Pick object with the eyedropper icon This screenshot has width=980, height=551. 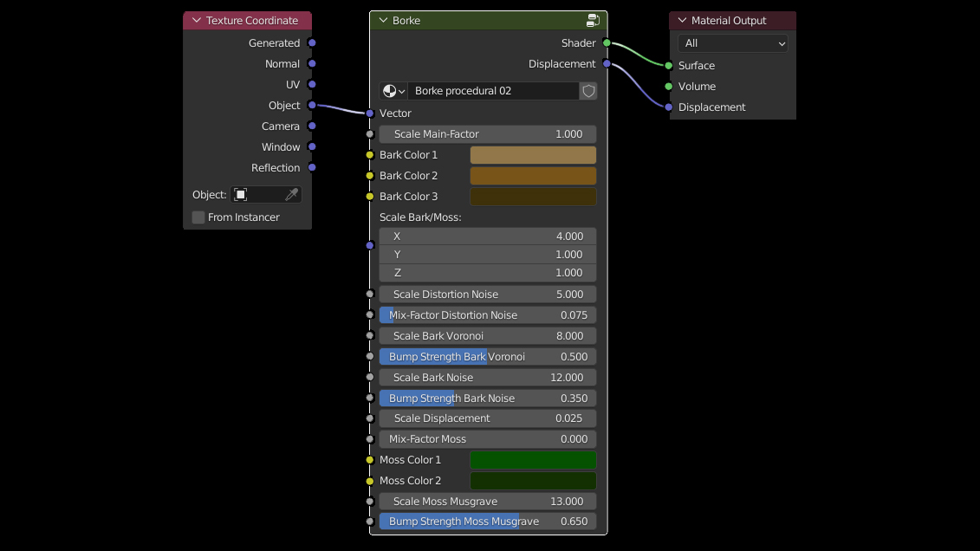(292, 195)
